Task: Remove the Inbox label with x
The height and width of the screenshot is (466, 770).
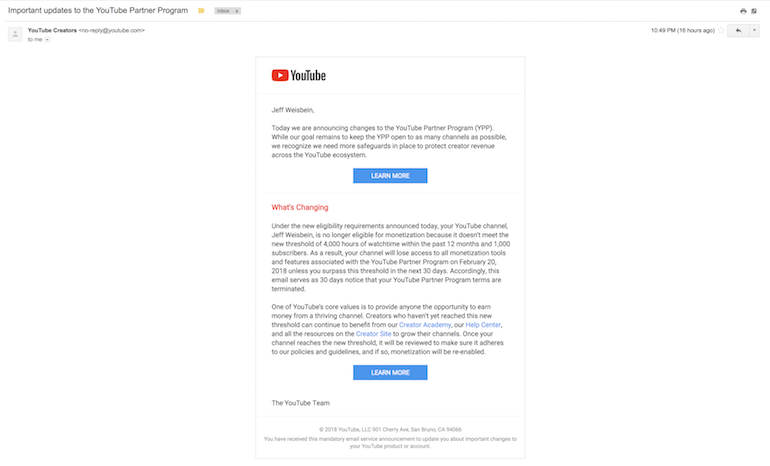Action: tap(238, 10)
